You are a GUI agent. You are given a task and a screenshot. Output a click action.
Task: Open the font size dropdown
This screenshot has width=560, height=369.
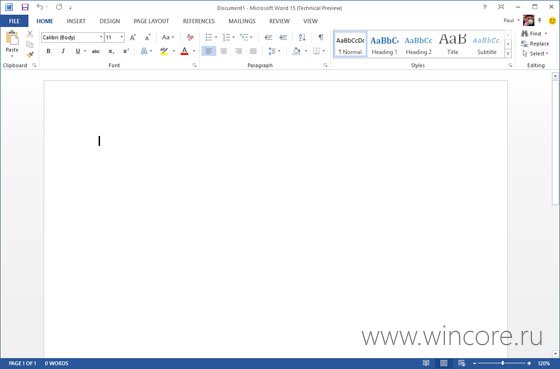pyautogui.click(x=121, y=37)
